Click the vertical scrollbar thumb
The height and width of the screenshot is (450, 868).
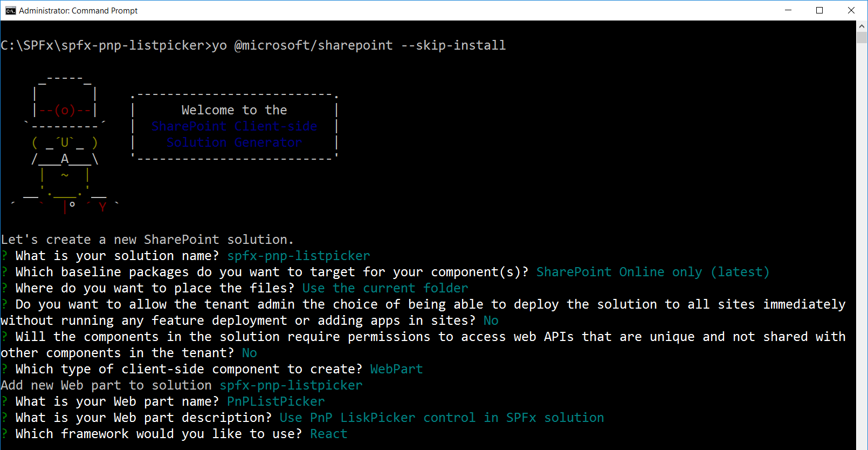click(862, 37)
